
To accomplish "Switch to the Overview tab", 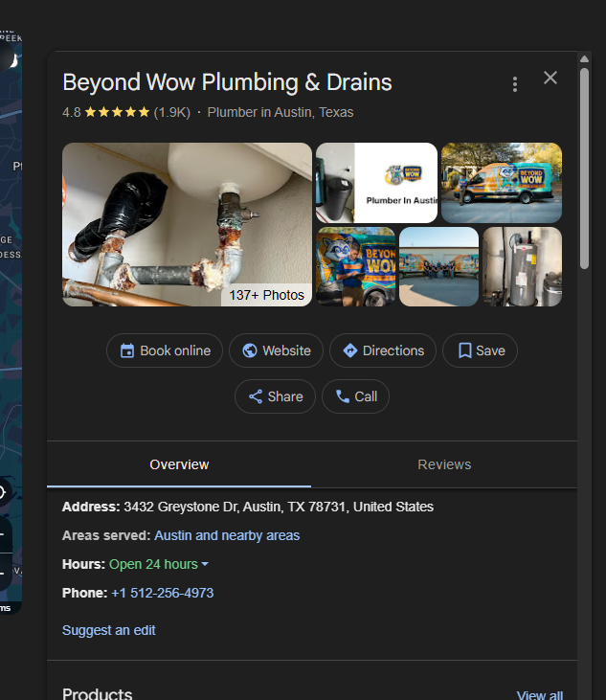I will point(179,464).
